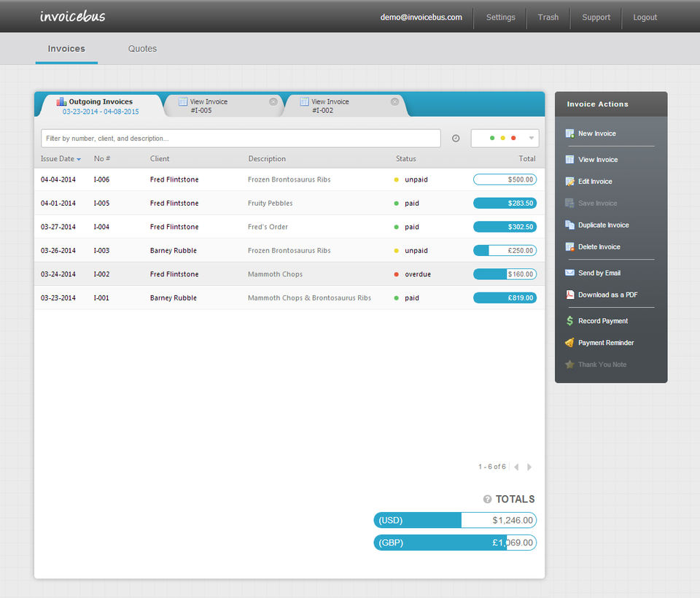The image size is (700, 598).
Task: Click the $160.00 progress bar for I-002
Action: click(505, 274)
